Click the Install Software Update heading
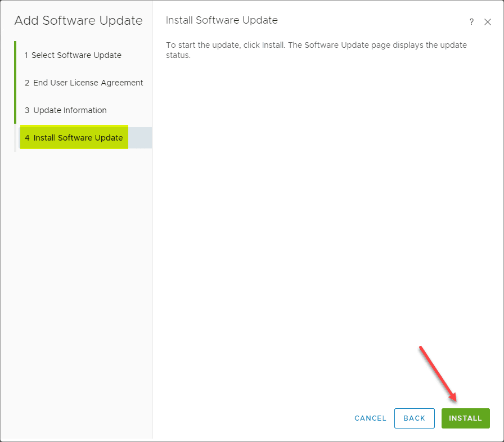 pos(222,20)
